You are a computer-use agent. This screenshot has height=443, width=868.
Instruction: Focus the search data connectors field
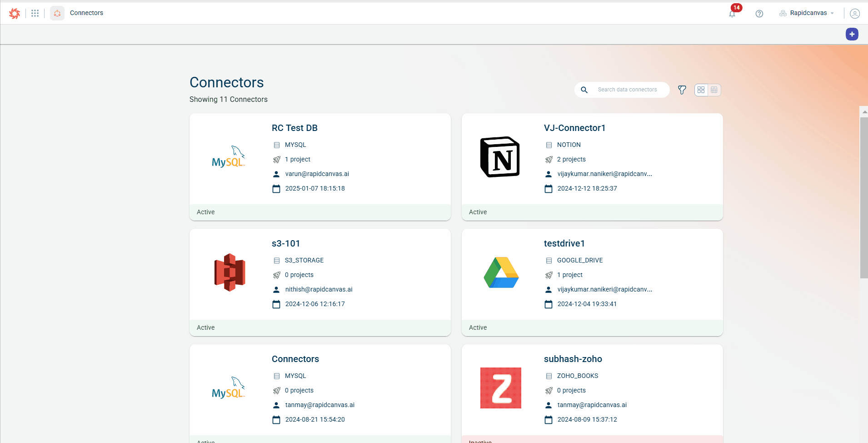629,90
